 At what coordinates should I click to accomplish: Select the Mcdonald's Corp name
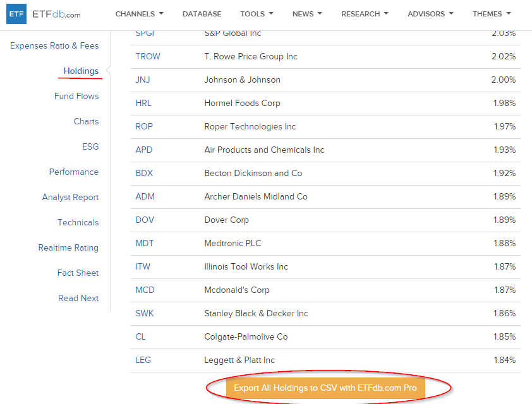click(237, 290)
